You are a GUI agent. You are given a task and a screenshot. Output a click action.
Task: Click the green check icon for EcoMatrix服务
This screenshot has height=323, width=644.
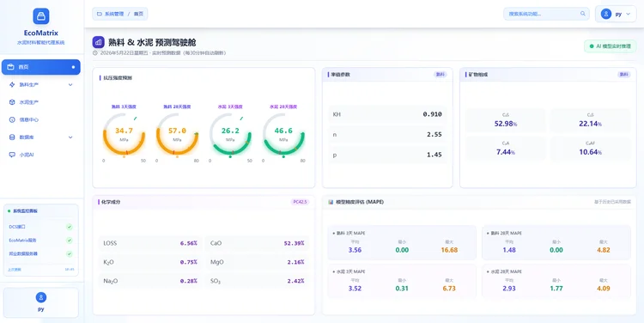70,241
